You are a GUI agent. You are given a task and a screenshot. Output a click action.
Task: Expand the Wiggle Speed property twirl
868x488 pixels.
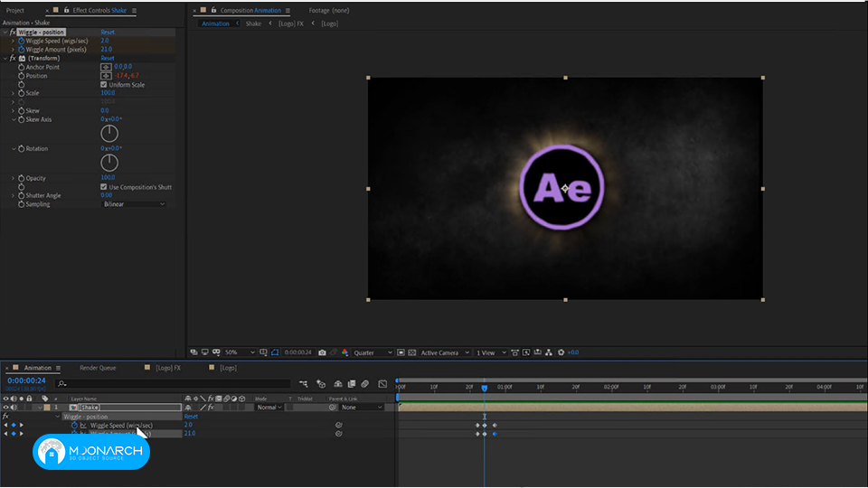(14, 41)
